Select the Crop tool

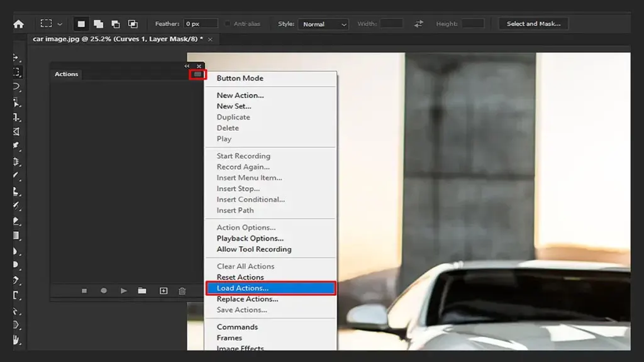pyautogui.click(x=16, y=118)
